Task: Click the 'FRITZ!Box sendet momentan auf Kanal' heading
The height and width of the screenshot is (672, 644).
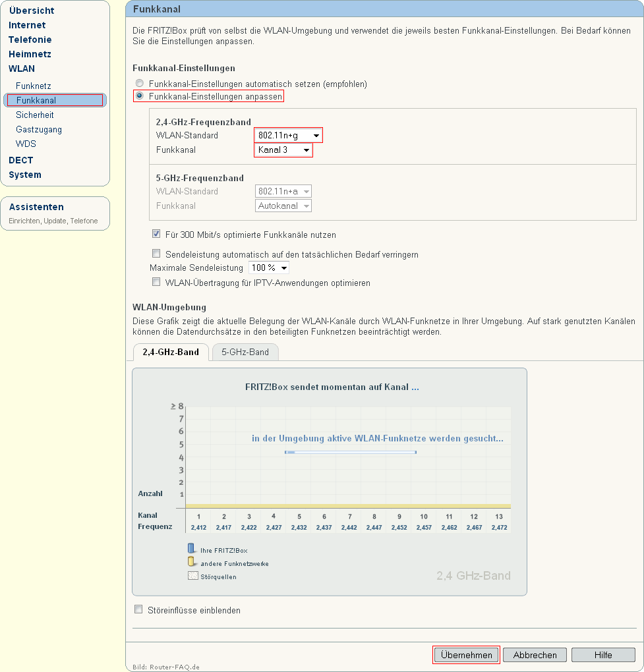Action: [x=332, y=387]
